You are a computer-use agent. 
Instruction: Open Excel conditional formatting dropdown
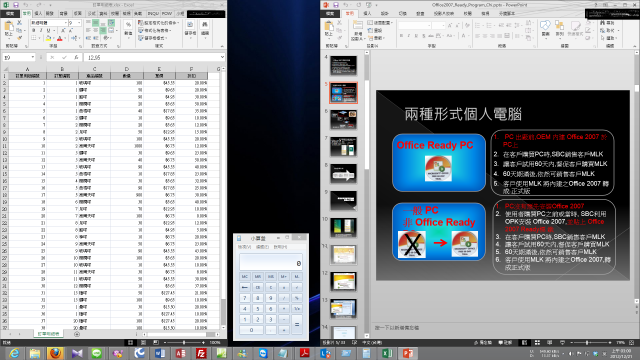[x=159, y=23]
